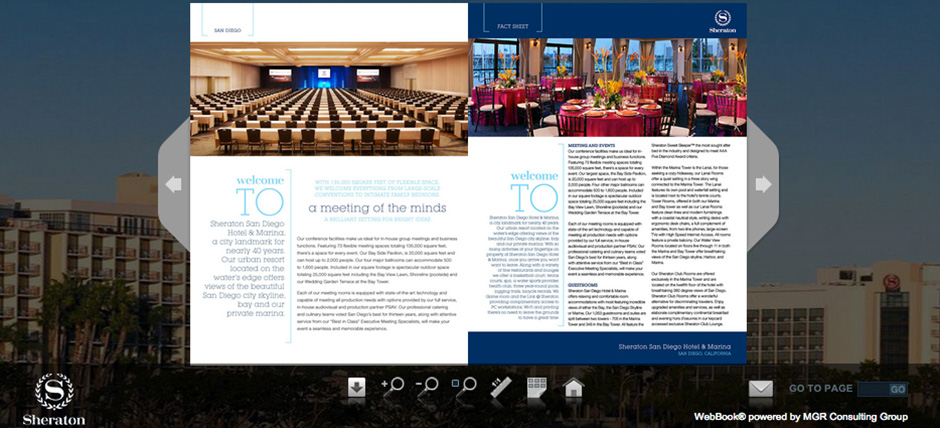Click the download icon in bottom toolbar
This screenshot has height=428, width=940.
pyautogui.click(x=357, y=388)
